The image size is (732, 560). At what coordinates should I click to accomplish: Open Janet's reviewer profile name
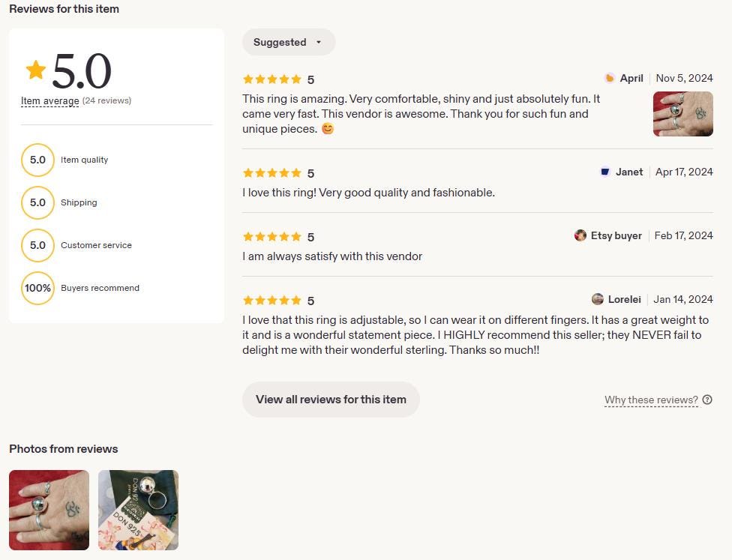coord(629,172)
